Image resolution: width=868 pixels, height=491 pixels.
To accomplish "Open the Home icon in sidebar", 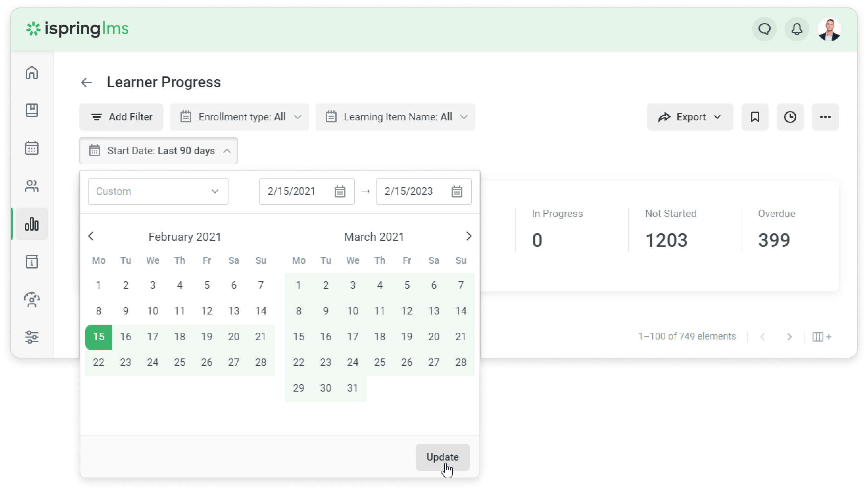I will (32, 73).
